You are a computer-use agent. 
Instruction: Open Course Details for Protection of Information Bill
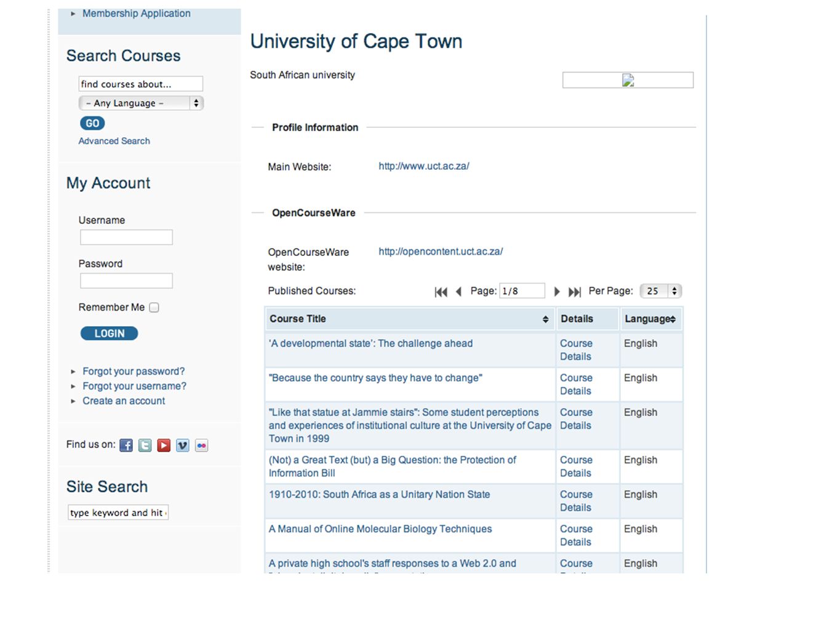point(576,466)
